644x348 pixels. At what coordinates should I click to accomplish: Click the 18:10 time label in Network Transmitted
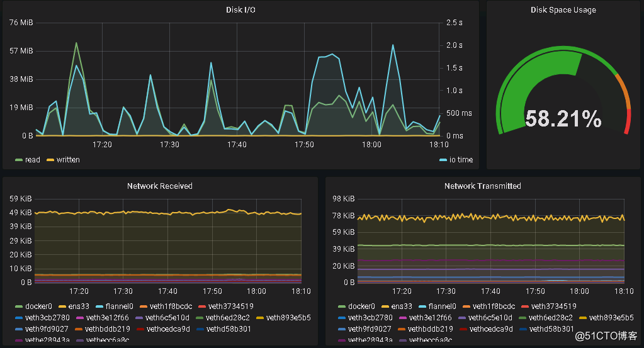624,291
